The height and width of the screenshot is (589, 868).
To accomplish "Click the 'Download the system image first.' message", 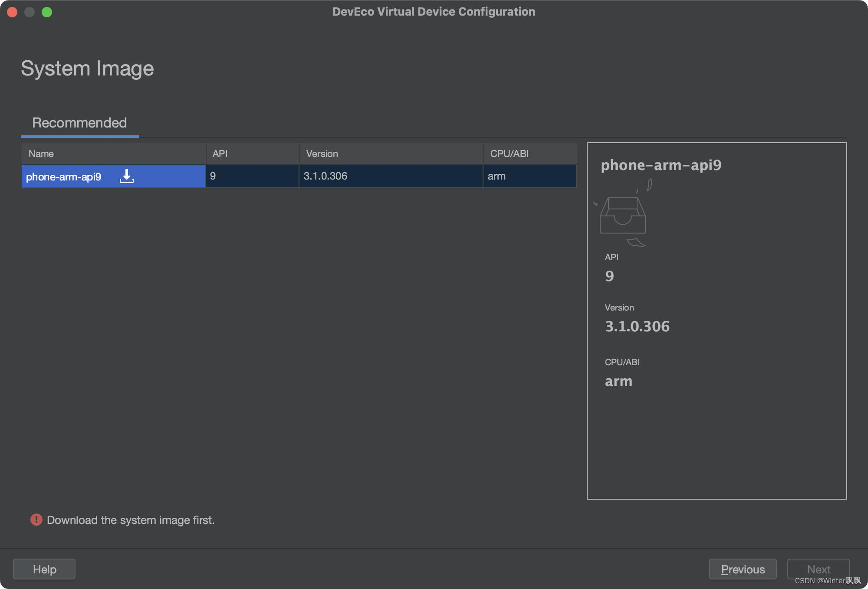I will 131,520.
